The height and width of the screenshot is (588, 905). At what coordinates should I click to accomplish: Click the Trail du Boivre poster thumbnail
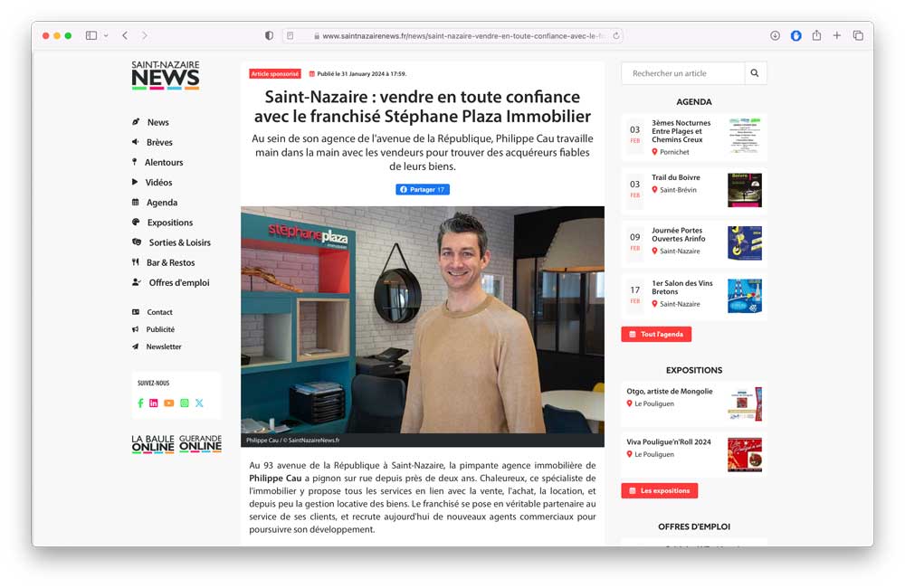coord(745,190)
